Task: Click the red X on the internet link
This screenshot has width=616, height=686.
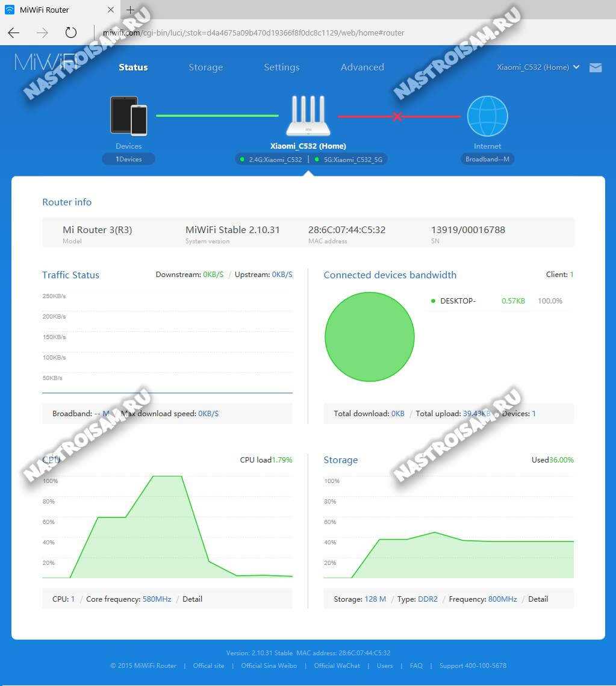Action: (397, 116)
